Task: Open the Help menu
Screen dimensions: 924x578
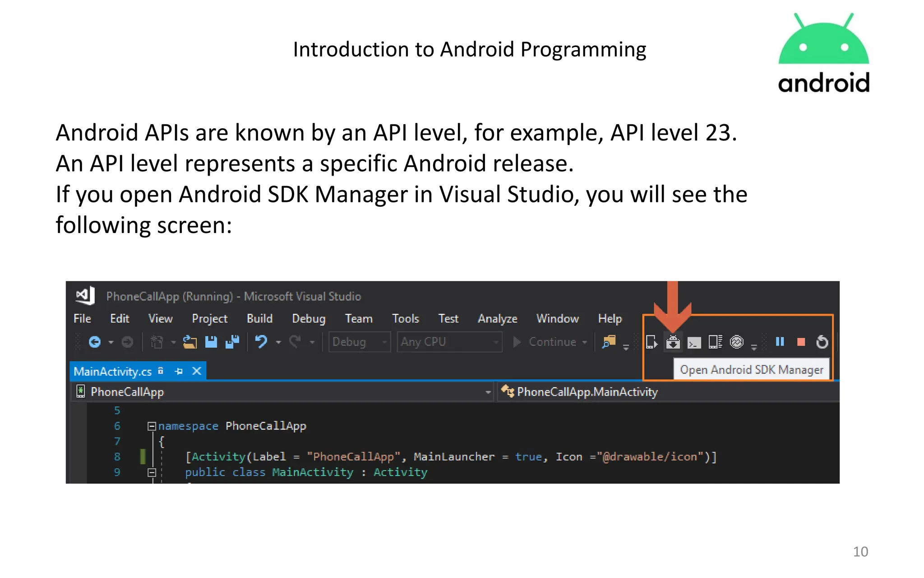Action: pyautogui.click(x=610, y=319)
